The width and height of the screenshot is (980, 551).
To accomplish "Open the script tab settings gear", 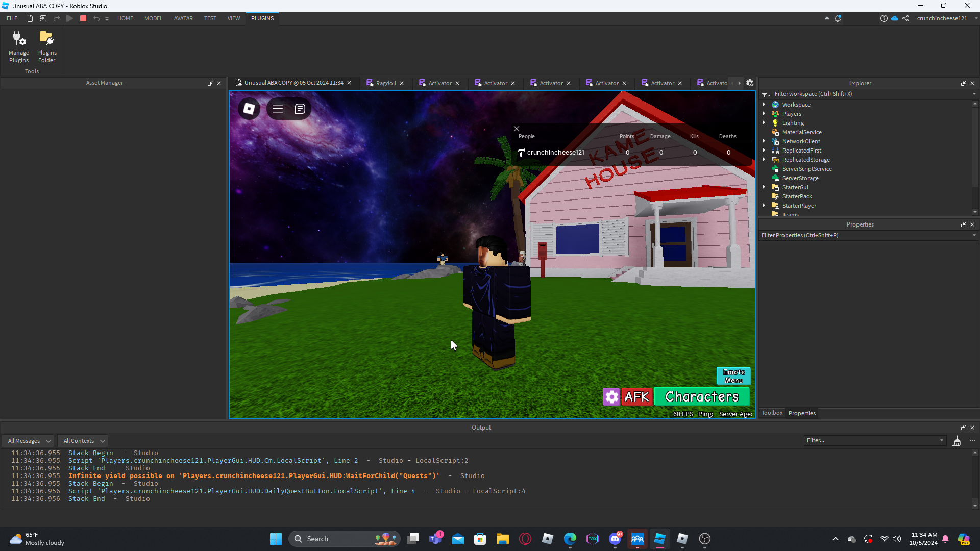I will pos(750,83).
